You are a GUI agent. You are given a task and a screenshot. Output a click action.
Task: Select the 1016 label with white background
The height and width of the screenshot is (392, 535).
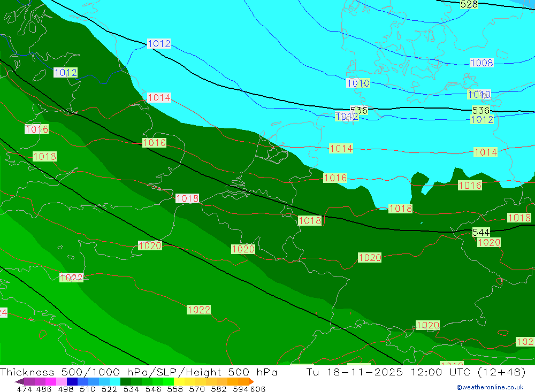click(36, 129)
